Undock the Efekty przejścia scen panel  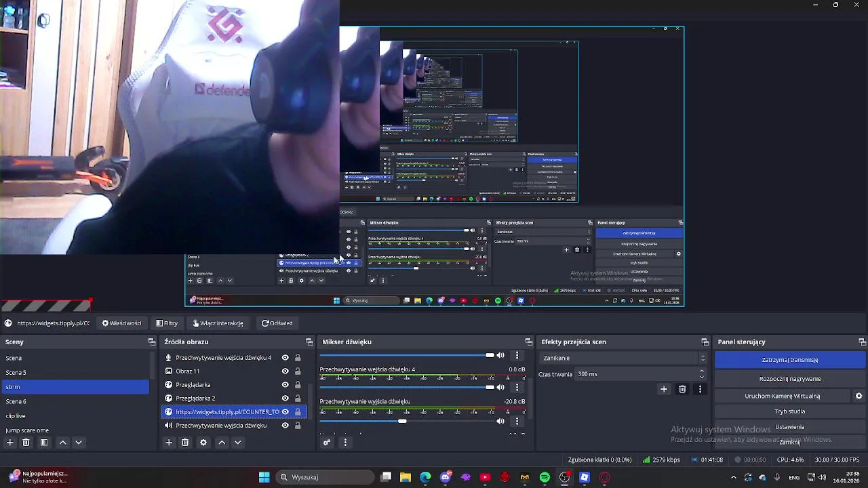point(705,342)
